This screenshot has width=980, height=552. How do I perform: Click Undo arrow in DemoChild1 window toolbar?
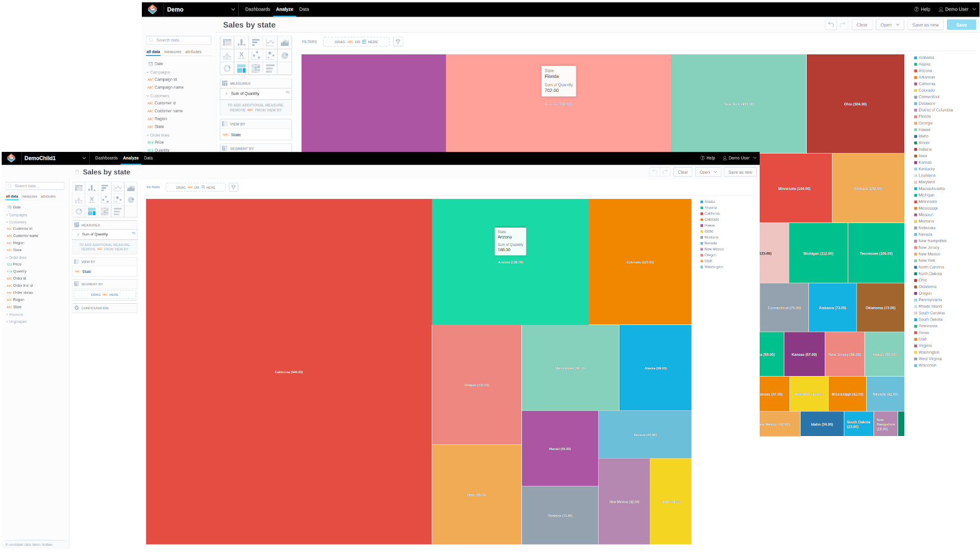pos(654,172)
